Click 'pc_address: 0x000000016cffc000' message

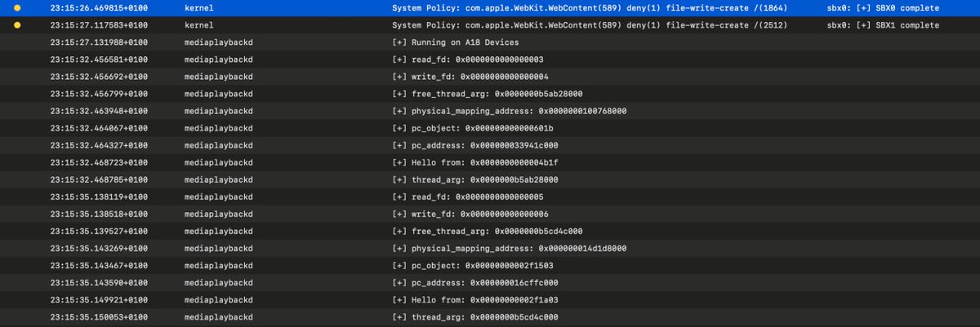tap(475, 282)
